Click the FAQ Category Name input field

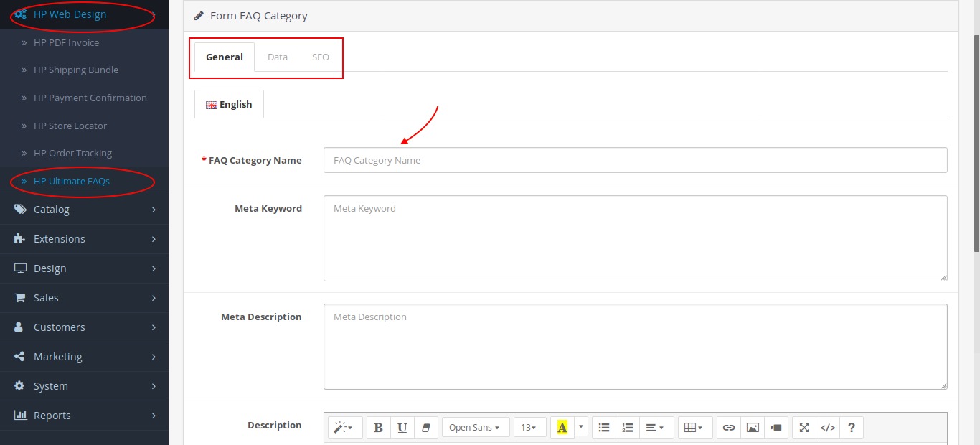pyautogui.click(x=635, y=161)
